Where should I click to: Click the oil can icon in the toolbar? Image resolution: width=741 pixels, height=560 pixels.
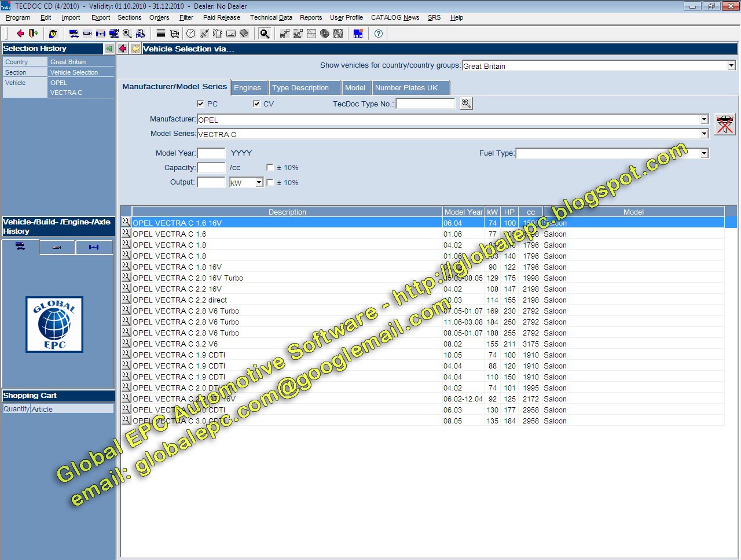click(218, 34)
